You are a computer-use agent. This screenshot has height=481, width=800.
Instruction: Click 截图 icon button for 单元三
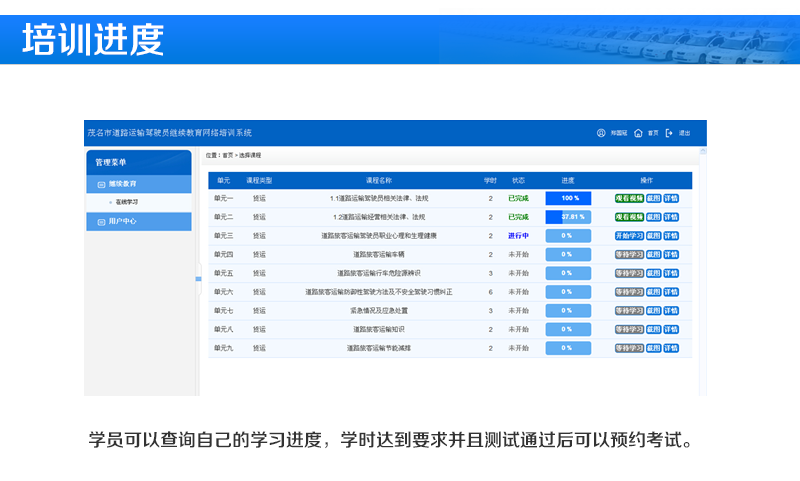[x=653, y=236]
